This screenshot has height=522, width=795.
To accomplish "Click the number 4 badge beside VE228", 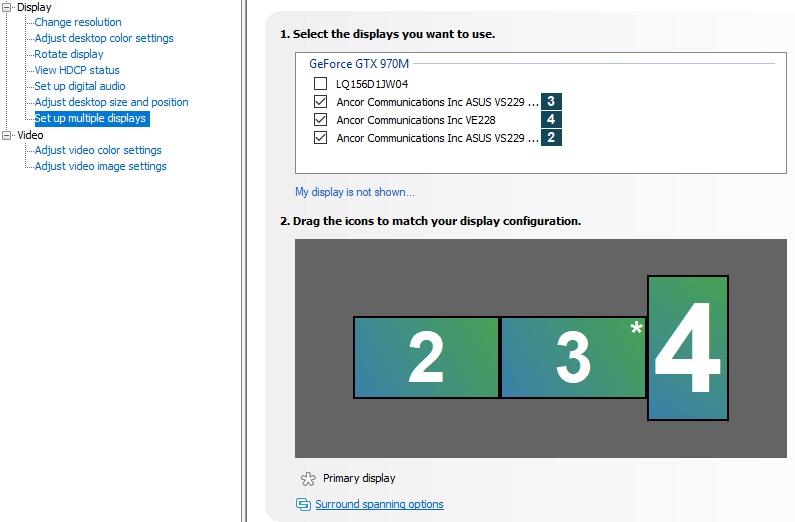I will [551, 120].
